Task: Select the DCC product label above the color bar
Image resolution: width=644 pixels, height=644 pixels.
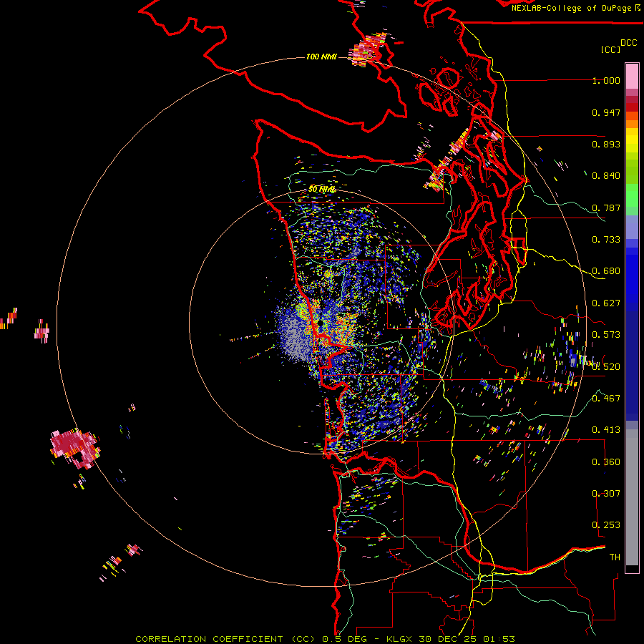Action: (x=629, y=43)
